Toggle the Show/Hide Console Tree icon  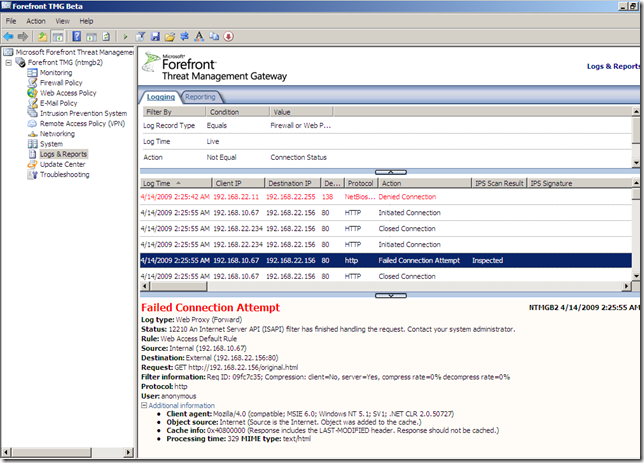58,37
